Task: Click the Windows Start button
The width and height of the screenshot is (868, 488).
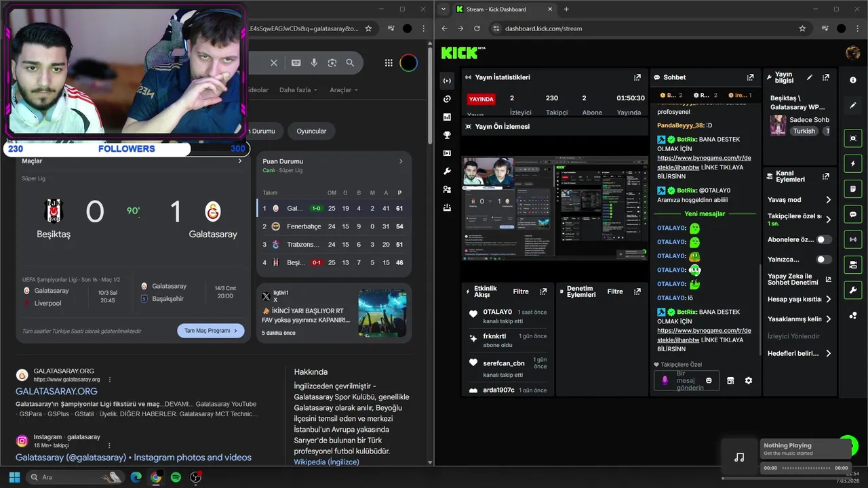Action: click(x=14, y=477)
